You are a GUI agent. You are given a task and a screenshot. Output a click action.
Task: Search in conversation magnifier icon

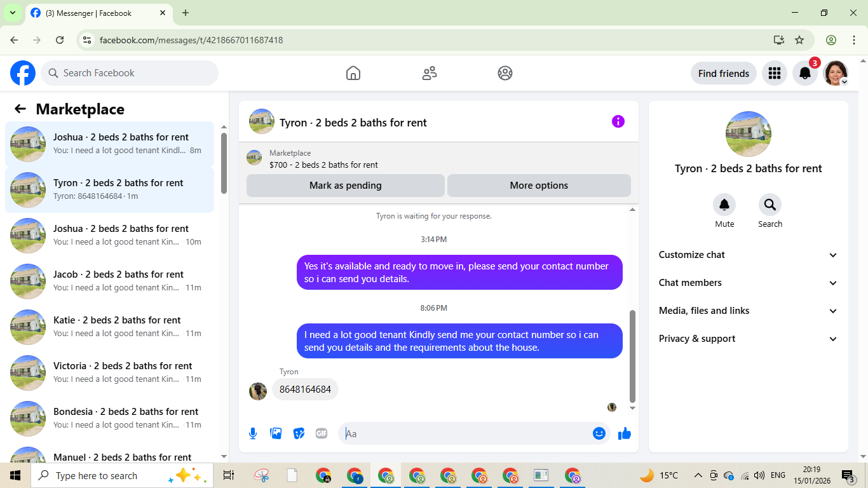point(770,205)
